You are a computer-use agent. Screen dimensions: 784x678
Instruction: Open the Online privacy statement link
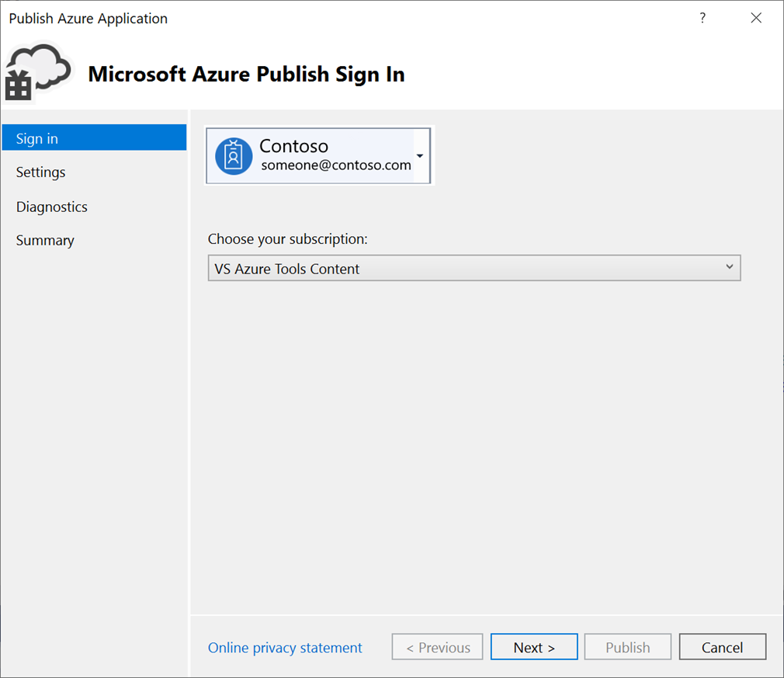tap(284, 647)
